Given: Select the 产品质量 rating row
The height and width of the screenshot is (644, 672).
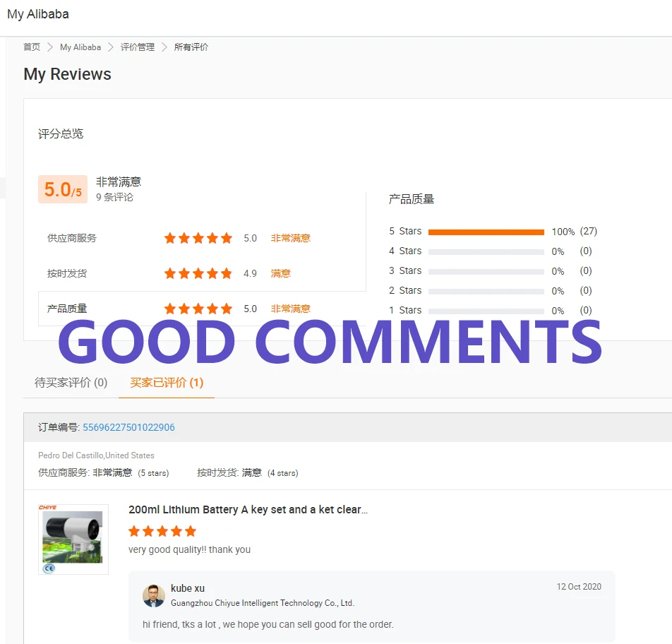Looking at the screenshot, I should pos(202,309).
